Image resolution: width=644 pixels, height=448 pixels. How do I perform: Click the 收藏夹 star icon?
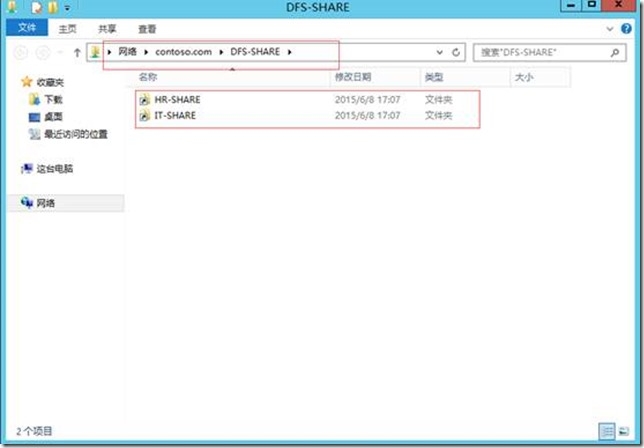coord(27,82)
